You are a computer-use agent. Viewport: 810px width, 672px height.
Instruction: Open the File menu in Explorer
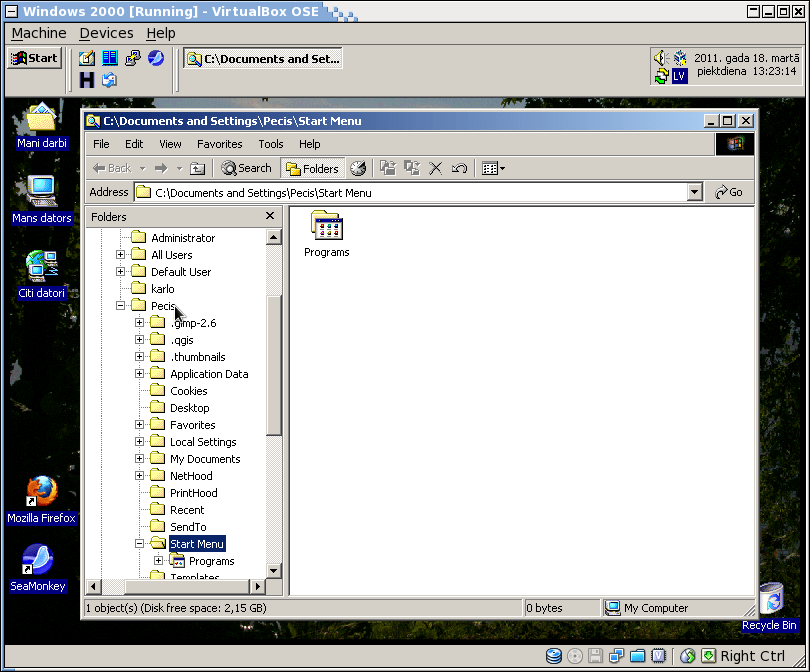pos(101,144)
